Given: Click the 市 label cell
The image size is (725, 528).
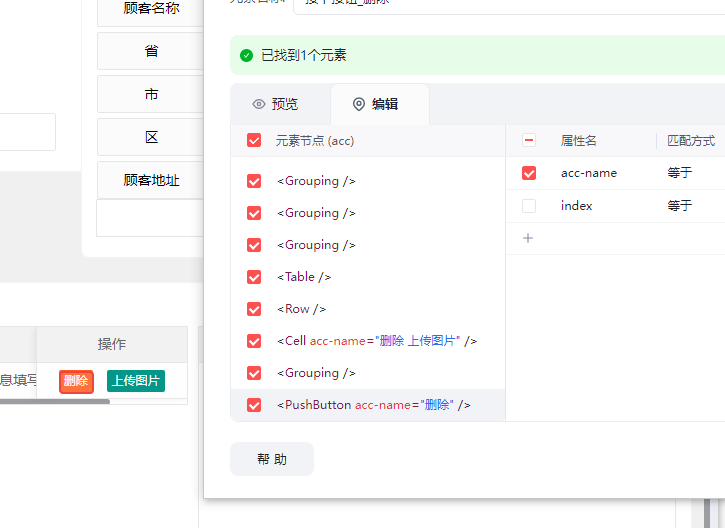Looking at the screenshot, I should [151, 94].
